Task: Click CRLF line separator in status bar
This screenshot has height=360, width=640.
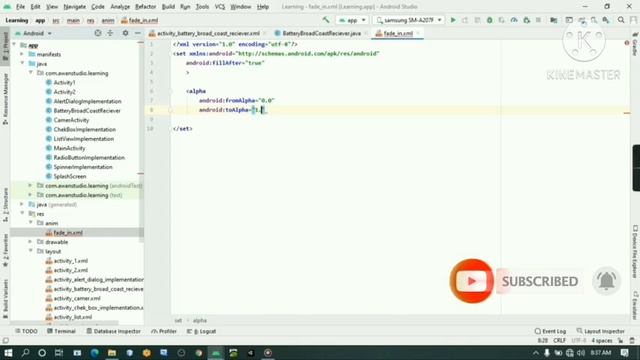Action: pyautogui.click(x=560, y=340)
